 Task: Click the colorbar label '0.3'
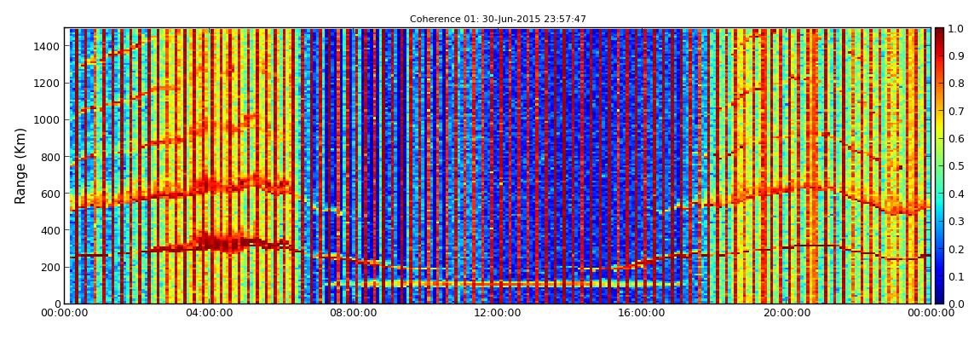click(x=955, y=222)
